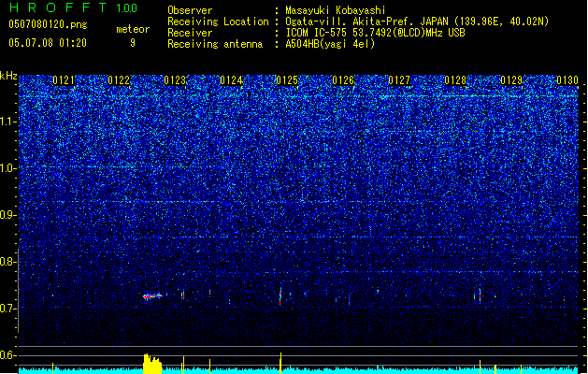Click the large yellow signal-level block at the bottom
The width and height of the screenshot is (588, 374).
click(x=152, y=364)
